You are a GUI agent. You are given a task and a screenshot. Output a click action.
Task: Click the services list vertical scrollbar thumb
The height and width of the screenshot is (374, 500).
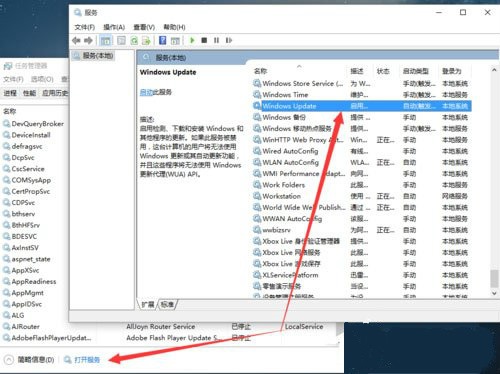[494, 279]
